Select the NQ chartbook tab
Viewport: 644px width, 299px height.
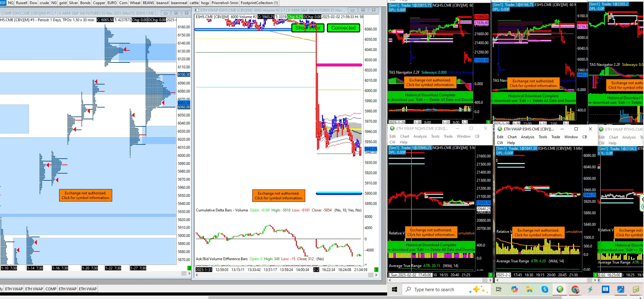(11, 3)
